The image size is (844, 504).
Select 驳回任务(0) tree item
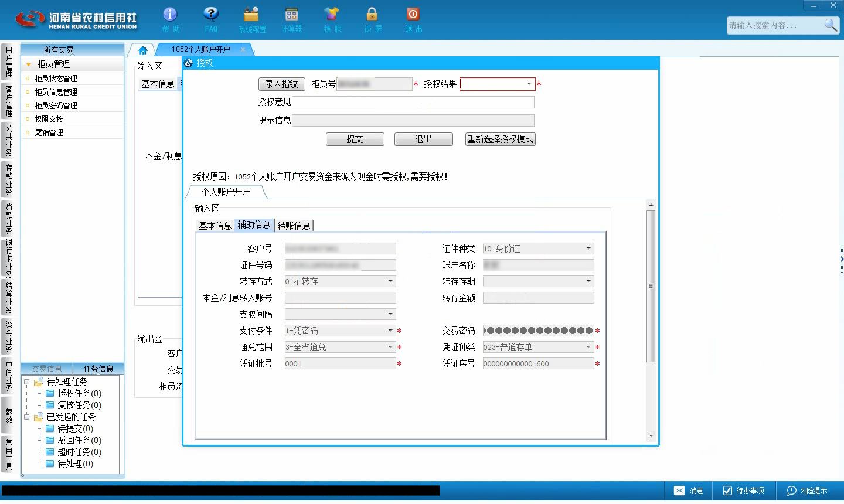pyautogui.click(x=79, y=440)
